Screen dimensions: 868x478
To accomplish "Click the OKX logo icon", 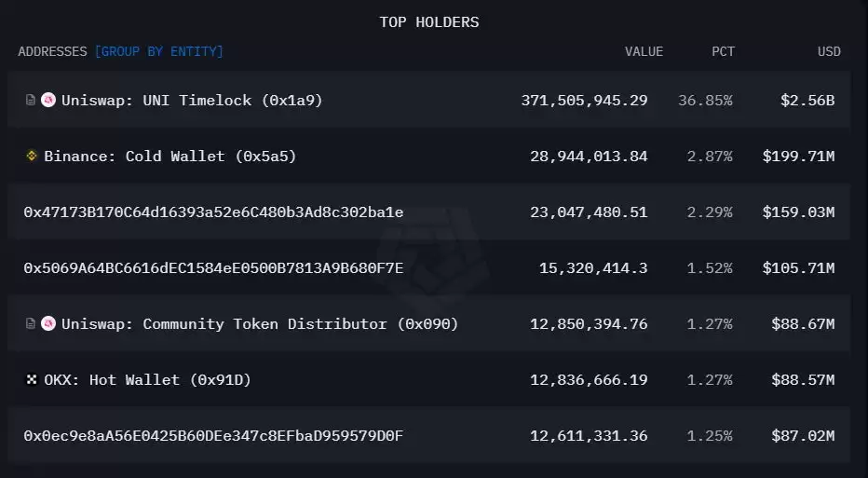I will 31,380.
